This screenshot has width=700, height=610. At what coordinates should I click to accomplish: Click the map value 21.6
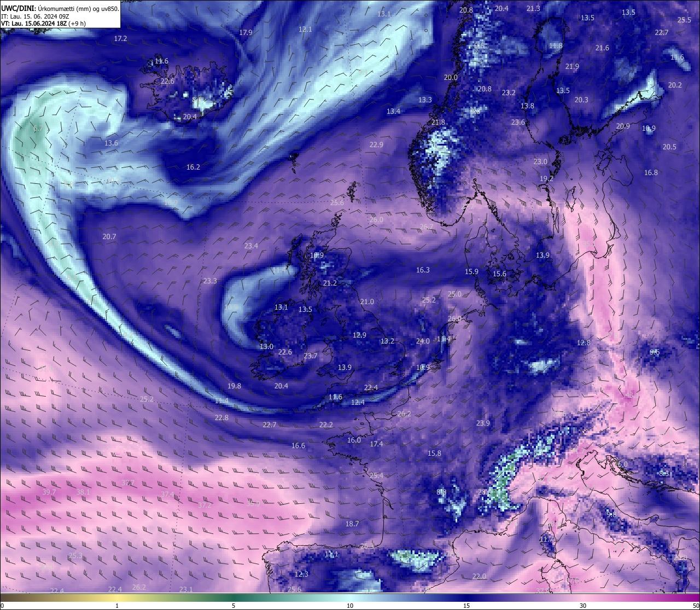coord(602,48)
